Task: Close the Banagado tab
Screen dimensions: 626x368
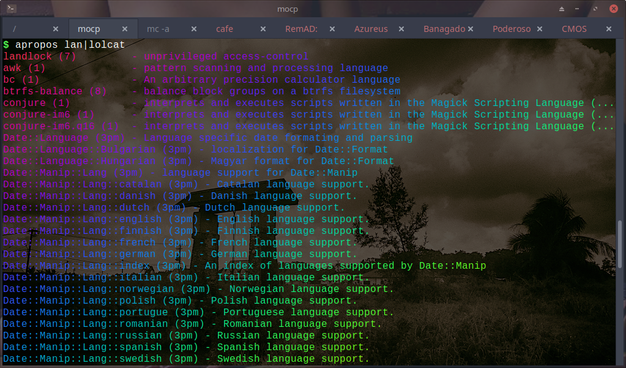Action: click(471, 29)
